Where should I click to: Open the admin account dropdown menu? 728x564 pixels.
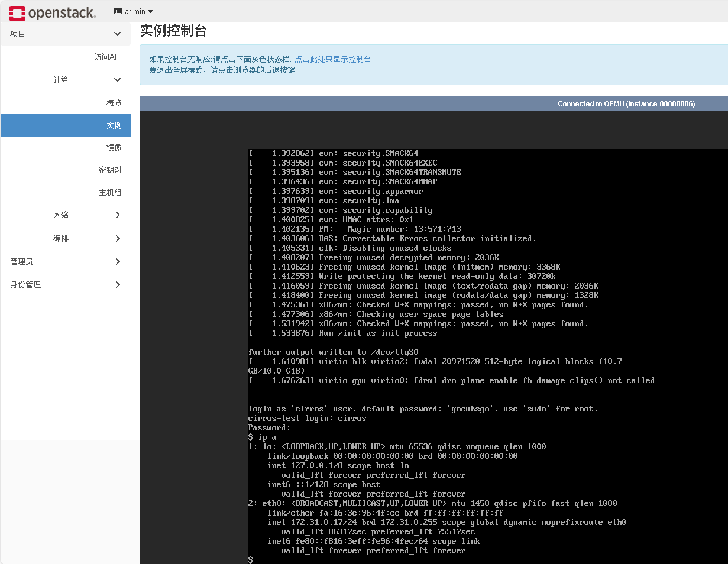(x=133, y=11)
